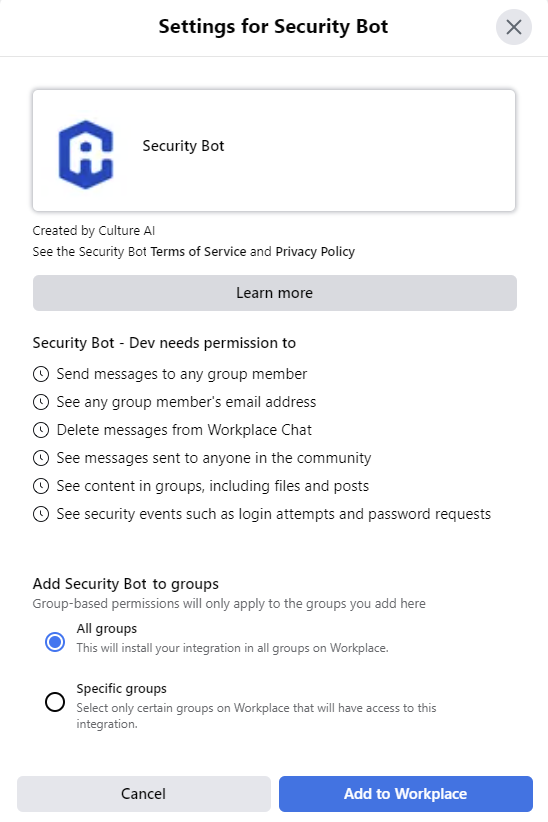Select the Specific groups radio option

[55, 702]
